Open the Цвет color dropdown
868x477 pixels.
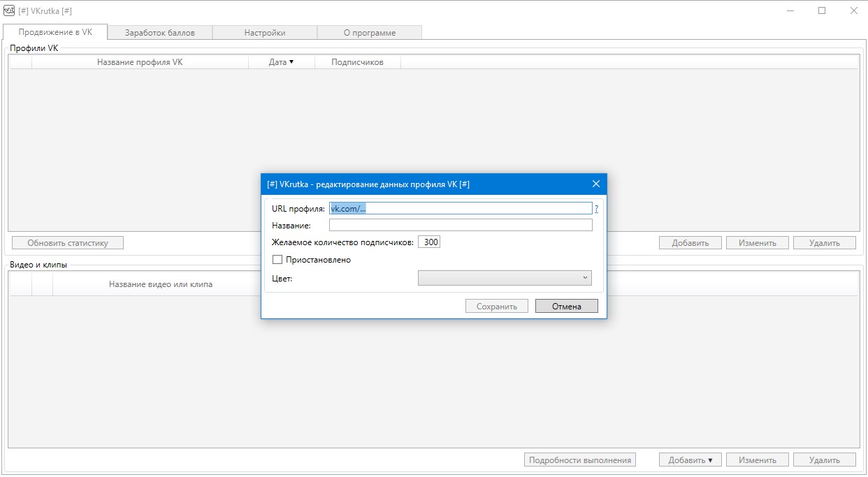(x=505, y=278)
